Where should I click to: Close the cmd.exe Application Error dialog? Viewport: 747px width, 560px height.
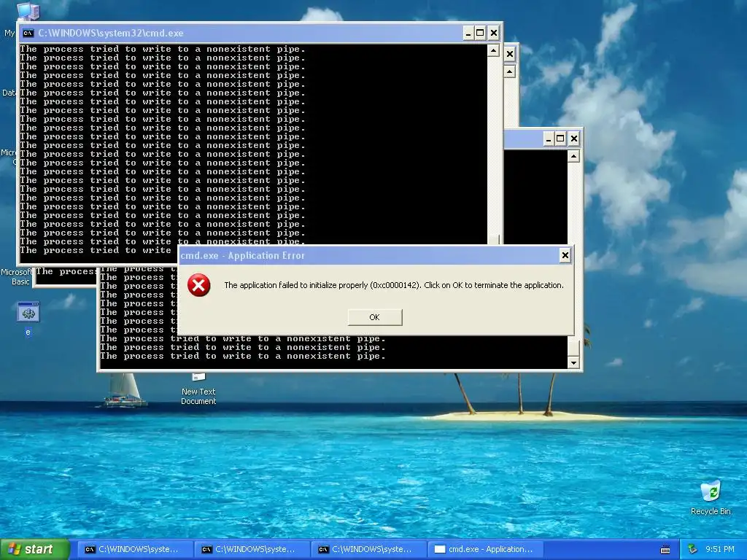click(x=565, y=256)
